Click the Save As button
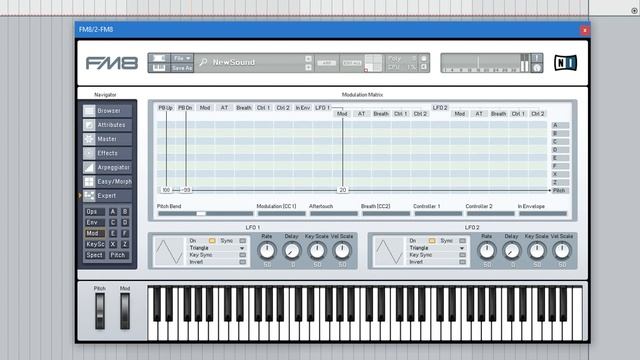 click(182, 68)
